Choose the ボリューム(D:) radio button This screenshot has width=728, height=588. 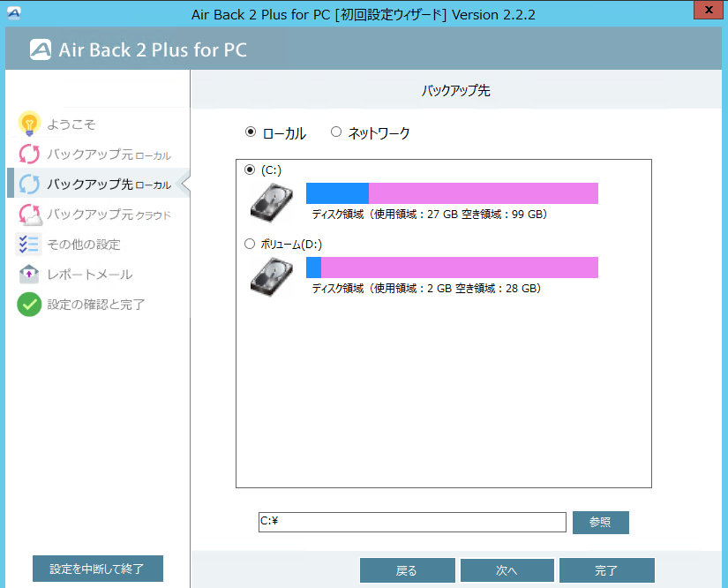click(x=250, y=244)
